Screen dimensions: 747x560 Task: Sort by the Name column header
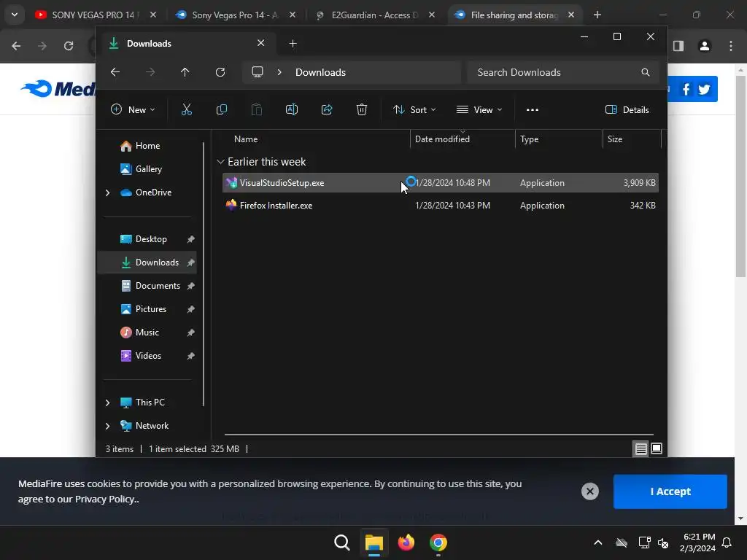click(x=246, y=139)
